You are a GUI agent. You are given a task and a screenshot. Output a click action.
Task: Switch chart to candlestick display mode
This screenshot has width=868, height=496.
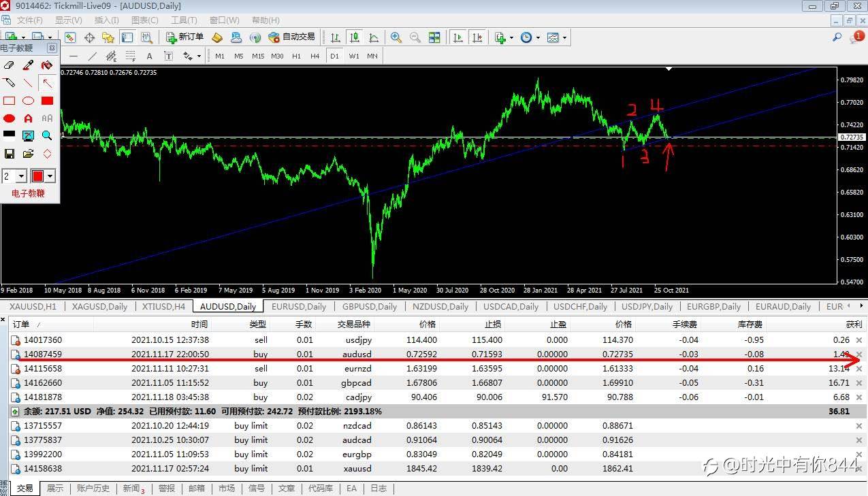tap(354, 37)
